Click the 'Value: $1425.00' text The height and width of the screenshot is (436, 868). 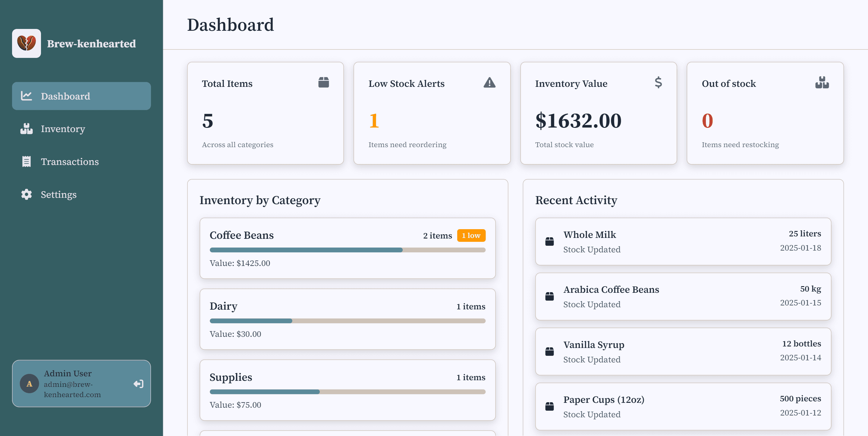pos(240,263)
